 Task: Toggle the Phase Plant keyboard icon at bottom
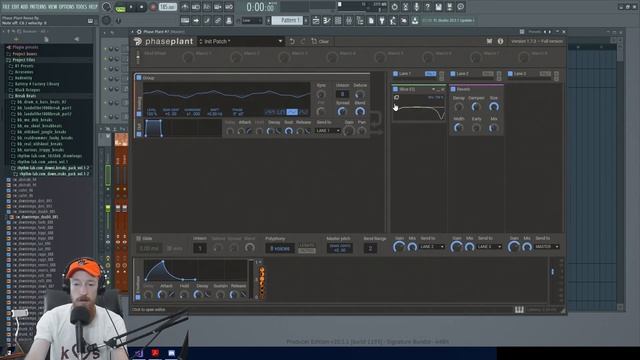[519, 310]
